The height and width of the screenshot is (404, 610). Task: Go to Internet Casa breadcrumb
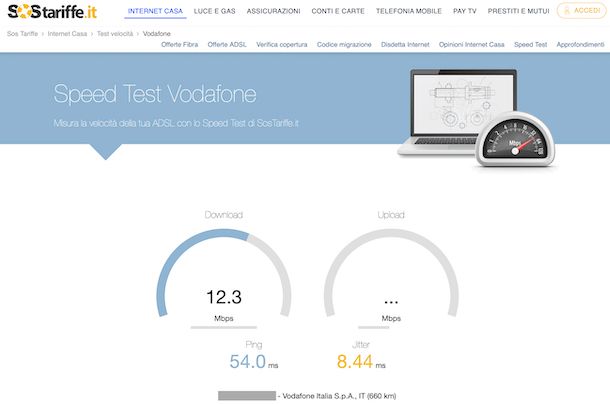[x=67, y=34]
